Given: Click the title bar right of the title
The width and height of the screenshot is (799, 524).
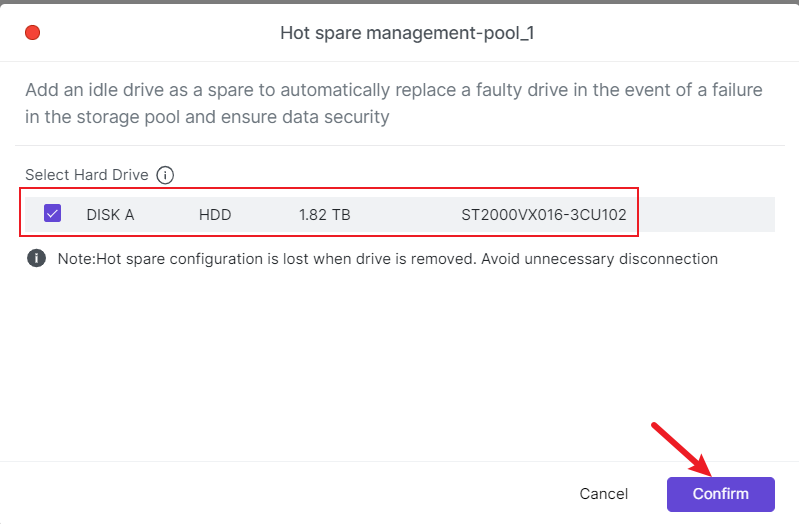Looking at the screenshot, I should point(660,33).
